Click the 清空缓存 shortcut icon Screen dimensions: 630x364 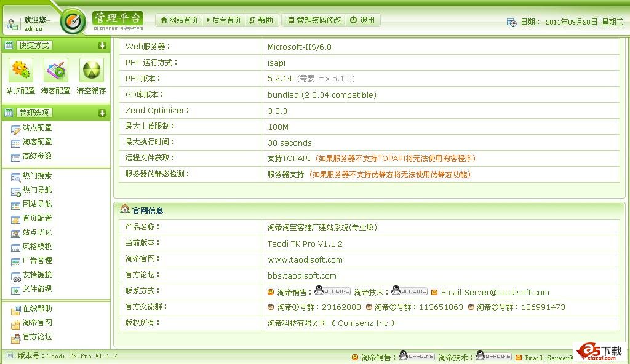click(x=91, y=71)
